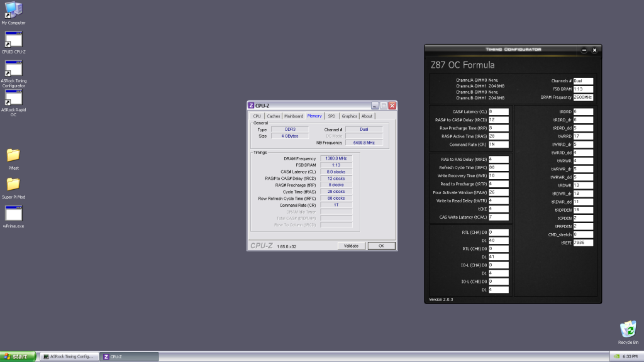This screenshot has width=644, height=362.
Task: Open the Caches tab in CPU-Z
Action: point(273,116)
